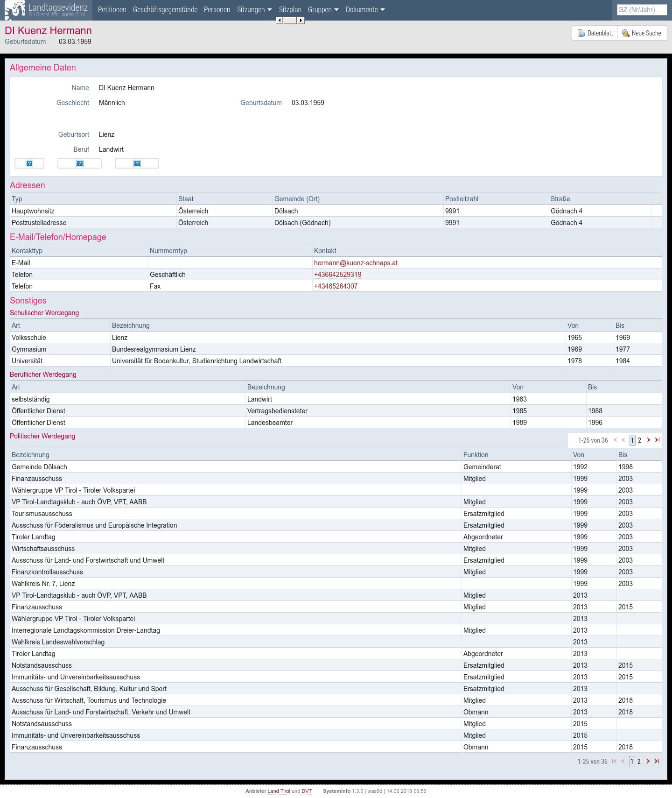Click thumb of small horizontal scrollbar
The height and width of the screenshot is (798, 672).
point(290,20)
